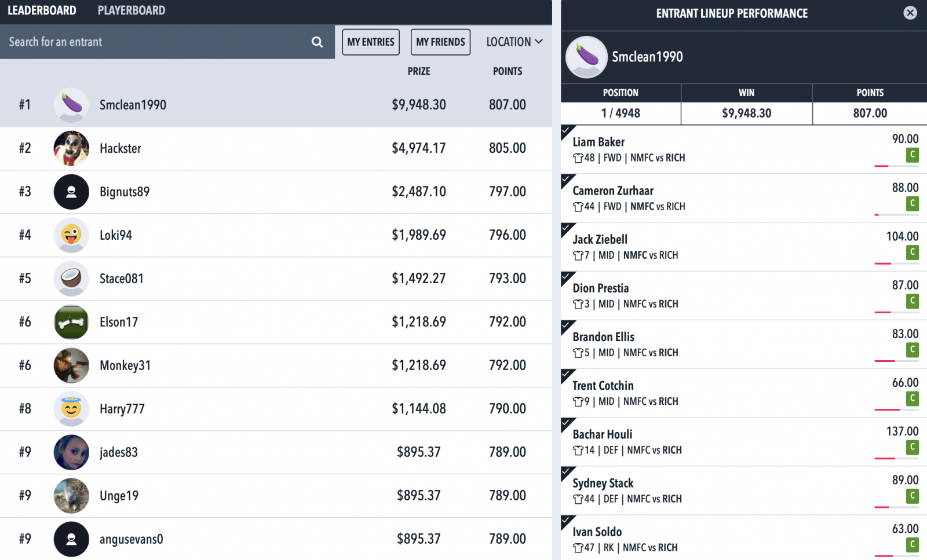Click Harry777's halo emoji avatar
The width and height of the screenshot is (927, 560).
(x=71, y=409)
